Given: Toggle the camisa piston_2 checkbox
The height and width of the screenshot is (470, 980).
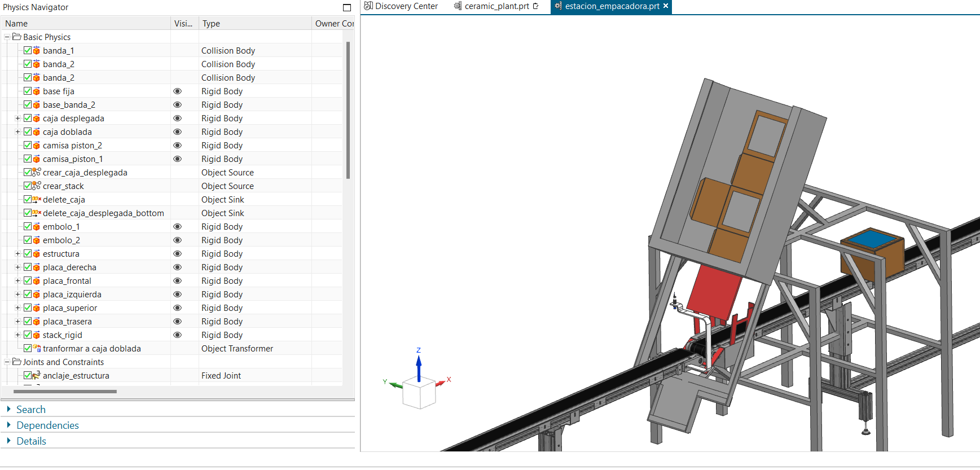Looking at the screenshot, I should (28, 145).
